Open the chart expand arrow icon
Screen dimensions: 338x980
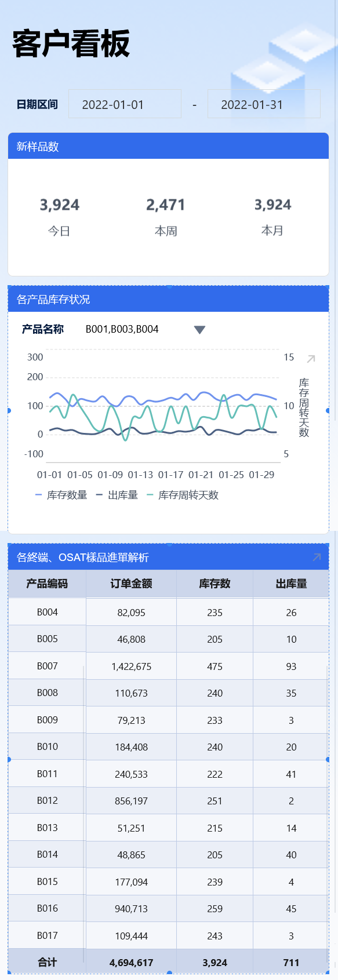coord(311,359)
